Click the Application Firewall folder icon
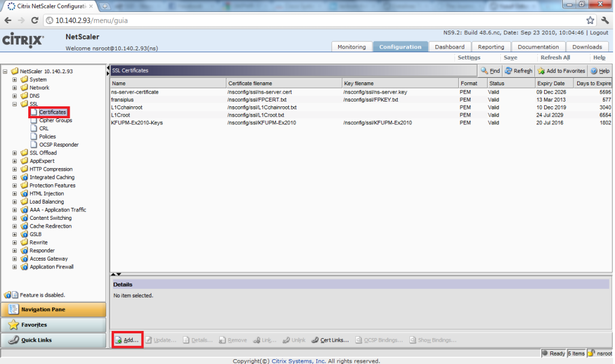Image resolution: width=615 pixels, height=364 pixels. (x=24, y=267)
